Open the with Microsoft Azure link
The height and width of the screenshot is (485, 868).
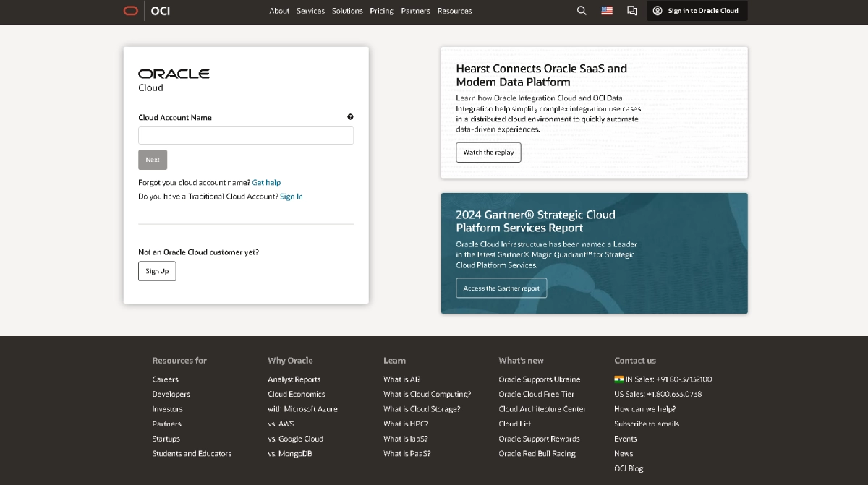click(x=302, y=409)
